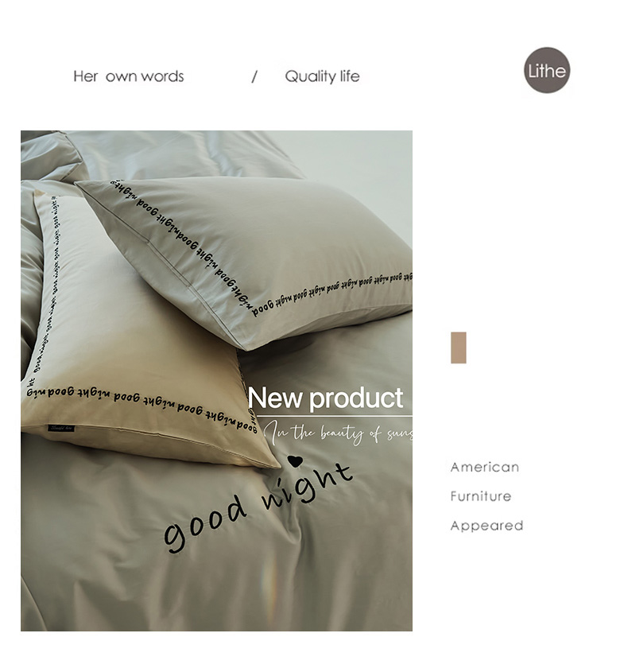Click the slash divider between the headings
This screenshot has height=672, width=628.
coord(254,76)
